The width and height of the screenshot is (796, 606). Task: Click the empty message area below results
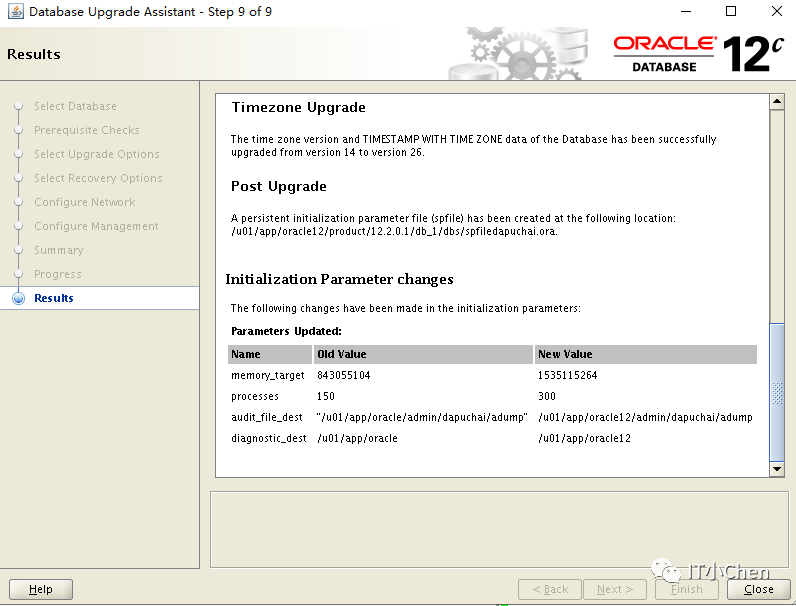pyautogui.click(x=499, y=529)
